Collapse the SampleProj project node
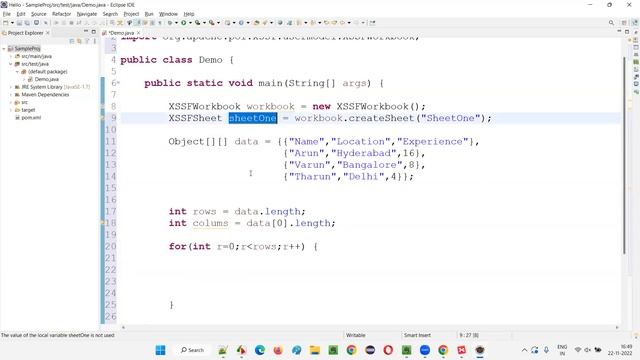This screenshot has width=640, height=360. pyautogui.click(x=4, y=49)
